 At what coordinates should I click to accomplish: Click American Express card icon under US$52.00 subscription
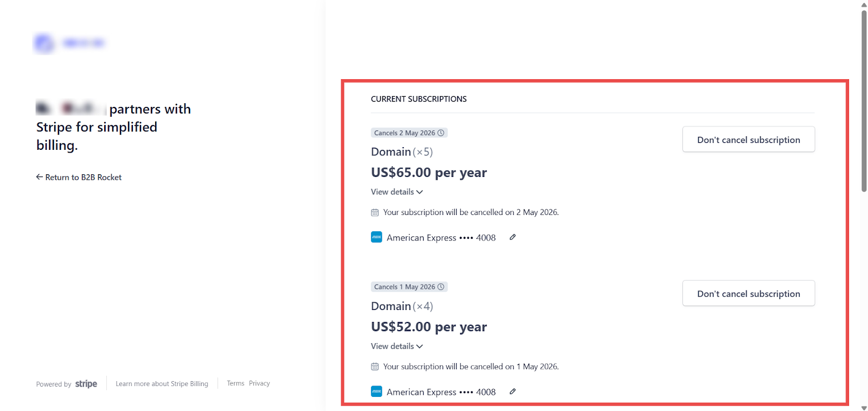pos(376,391)
